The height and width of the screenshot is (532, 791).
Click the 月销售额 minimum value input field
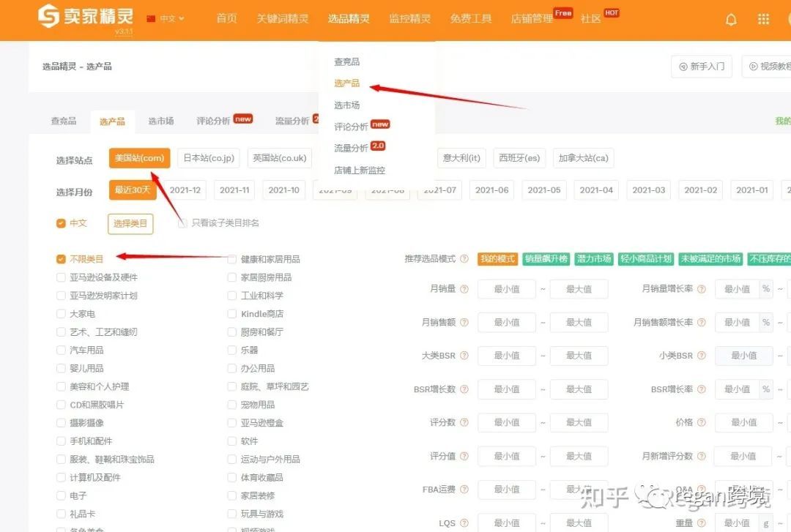tap(506, 322)
